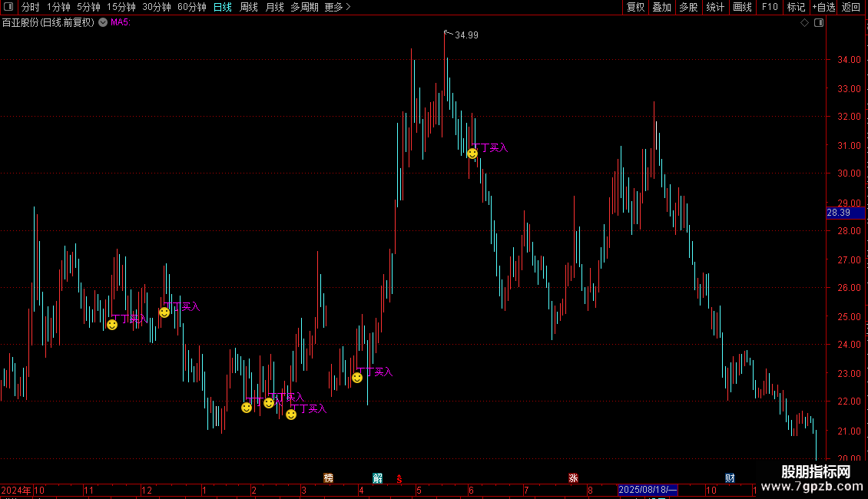
Task: Click the MA5: indicator label
Action: [x=120, y=22]
